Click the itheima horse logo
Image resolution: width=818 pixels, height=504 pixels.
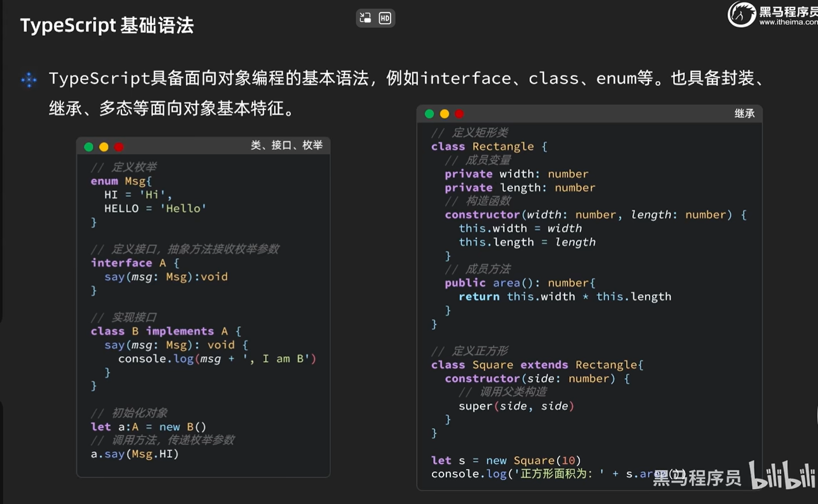(741, 14)
